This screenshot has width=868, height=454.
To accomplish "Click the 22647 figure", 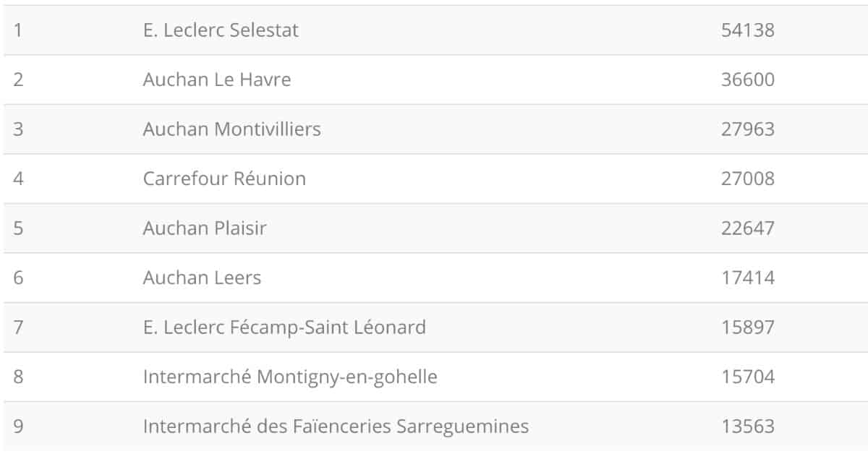I will (748, 228).
